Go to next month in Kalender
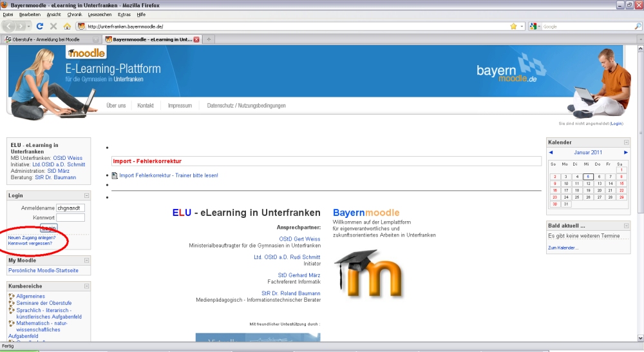Image resolution: width=644 pixels, height=352 pixels. tap(626, 153)
